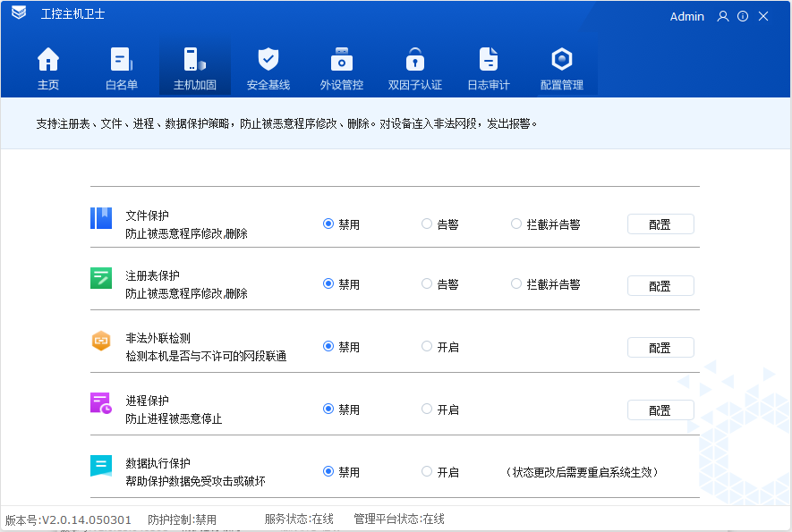Image resolution: width=792 pixels, height=532 pixels.
Task: Open the 安全基线 security baseline icon
Action: tap(268, 61)
